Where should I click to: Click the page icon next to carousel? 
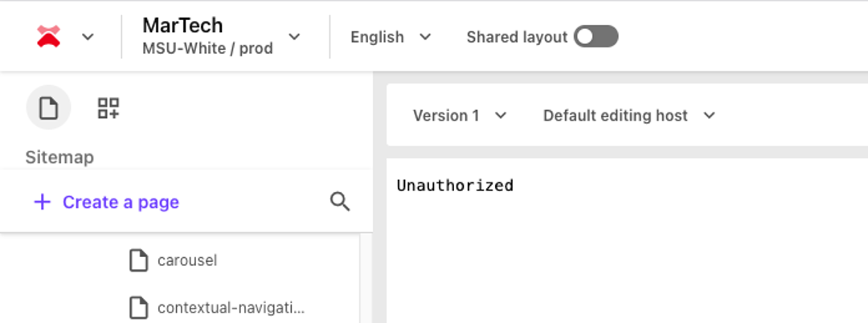139,260
